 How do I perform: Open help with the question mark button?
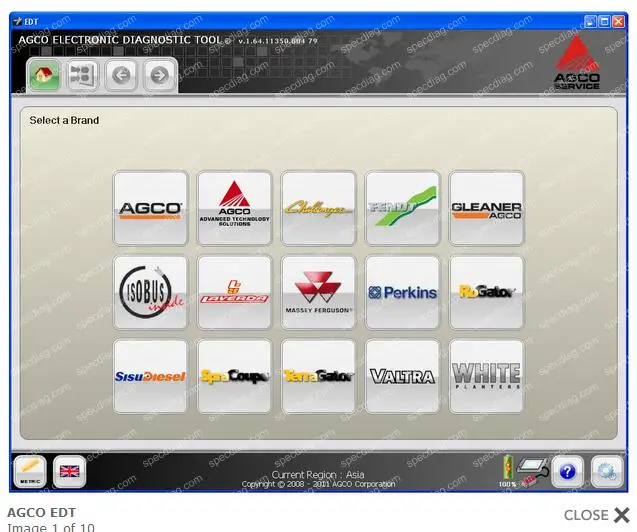coord(568,471)
